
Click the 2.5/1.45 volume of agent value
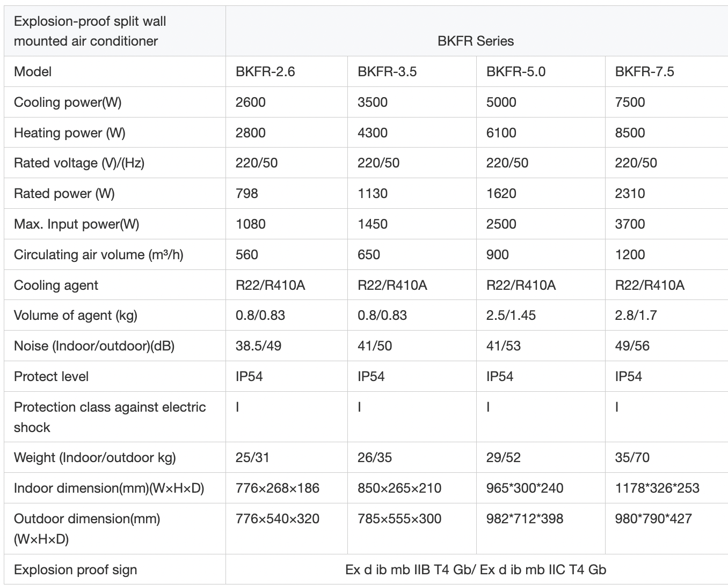tap(511, 316)
